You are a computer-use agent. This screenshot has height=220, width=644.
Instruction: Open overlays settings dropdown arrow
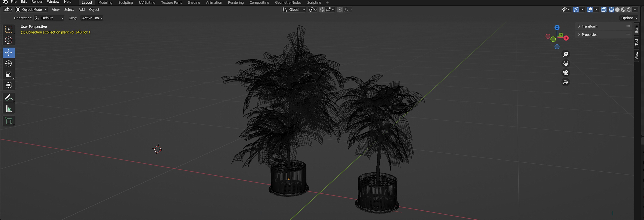(x=596, y=10)
